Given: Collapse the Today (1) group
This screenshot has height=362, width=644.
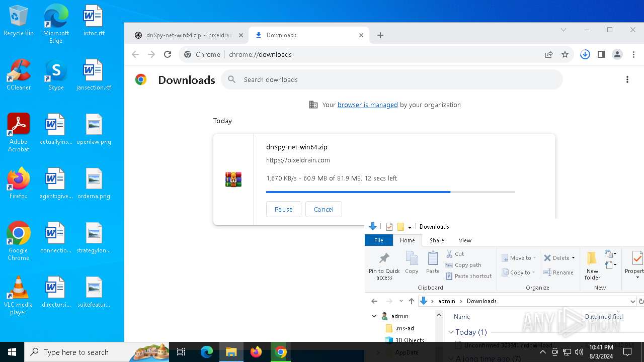Looking at the screenshot, I should [451, 332].
